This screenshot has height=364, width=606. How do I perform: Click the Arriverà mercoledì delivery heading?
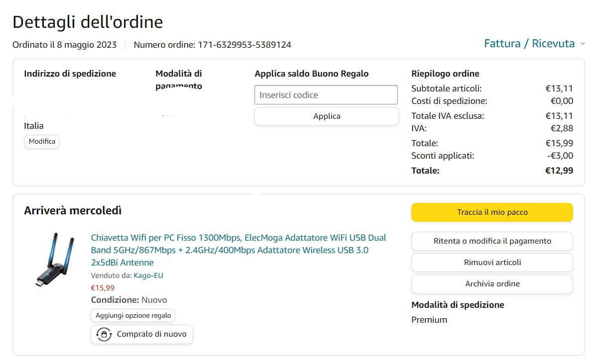pos(73,210)
